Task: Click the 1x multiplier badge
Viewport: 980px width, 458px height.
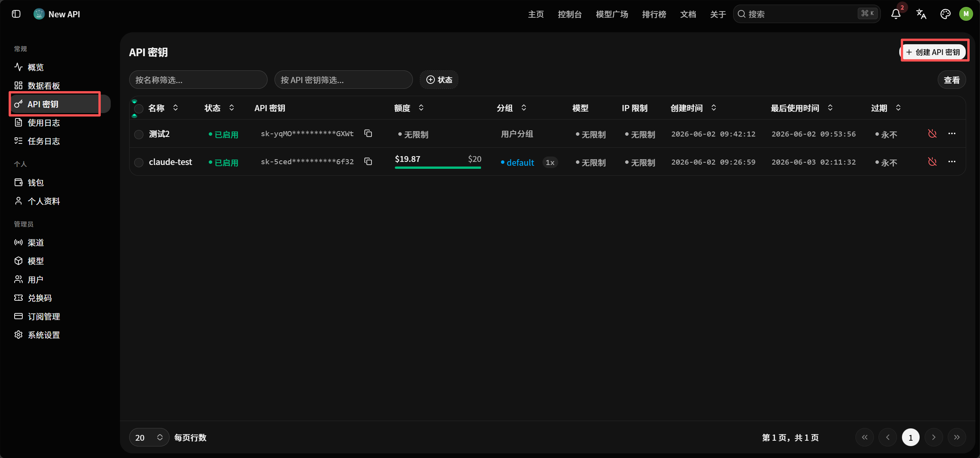Action: coord(550,162)
